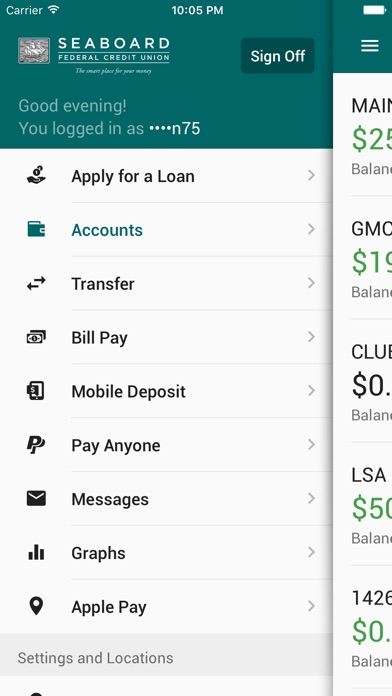Select the green wallet Accounts icon

pos(36,229)
